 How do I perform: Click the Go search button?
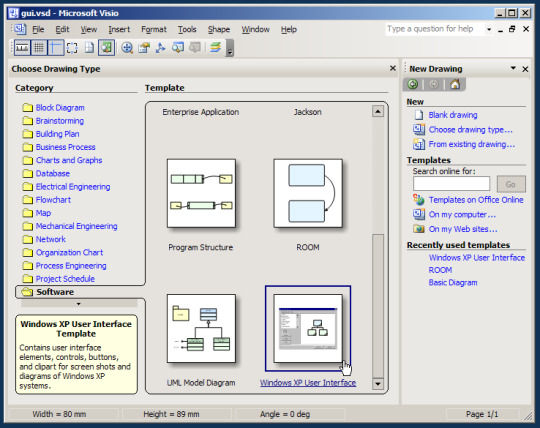point(511,184)
